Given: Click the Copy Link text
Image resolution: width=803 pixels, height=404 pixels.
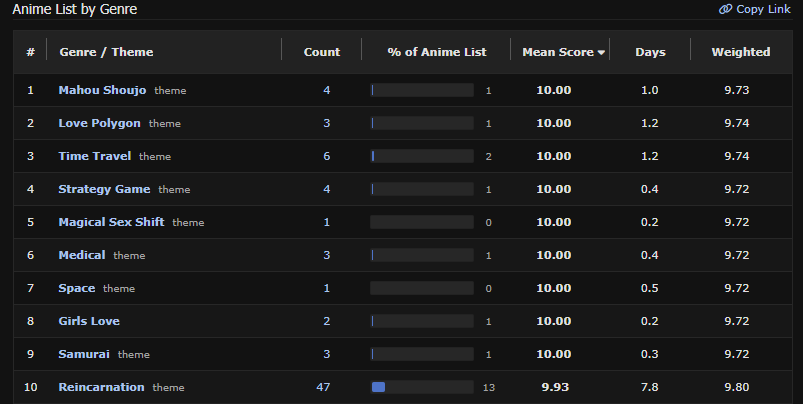Looking at the screenshot, I should tap(763, 9).
